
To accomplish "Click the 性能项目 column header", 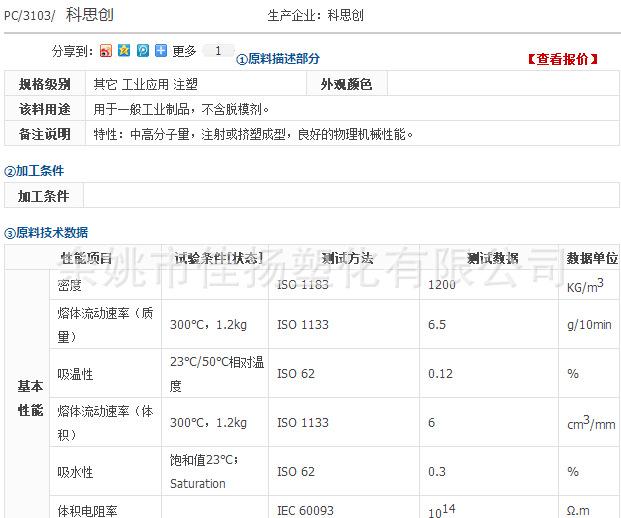I will click(x=85, y=258).
